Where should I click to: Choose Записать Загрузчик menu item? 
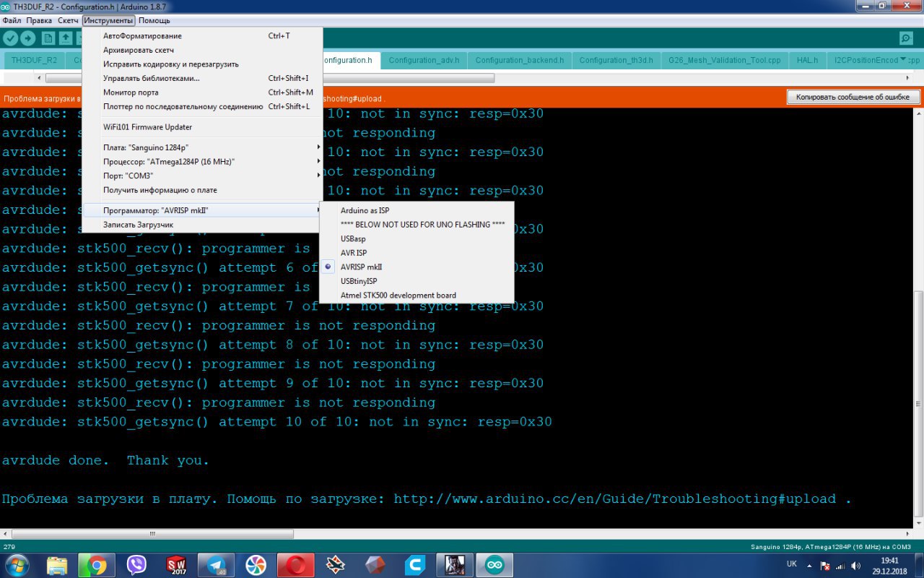click(202, 225)
